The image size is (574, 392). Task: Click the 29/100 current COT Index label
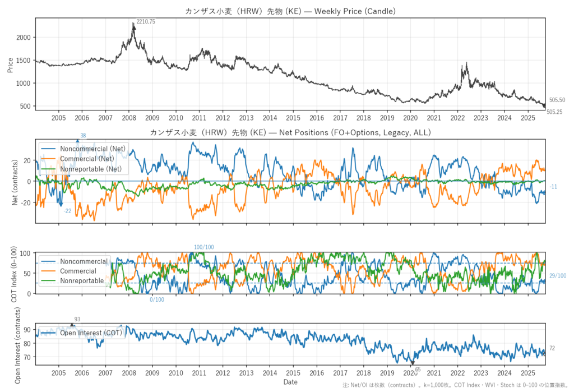click(x=557, y=276)
